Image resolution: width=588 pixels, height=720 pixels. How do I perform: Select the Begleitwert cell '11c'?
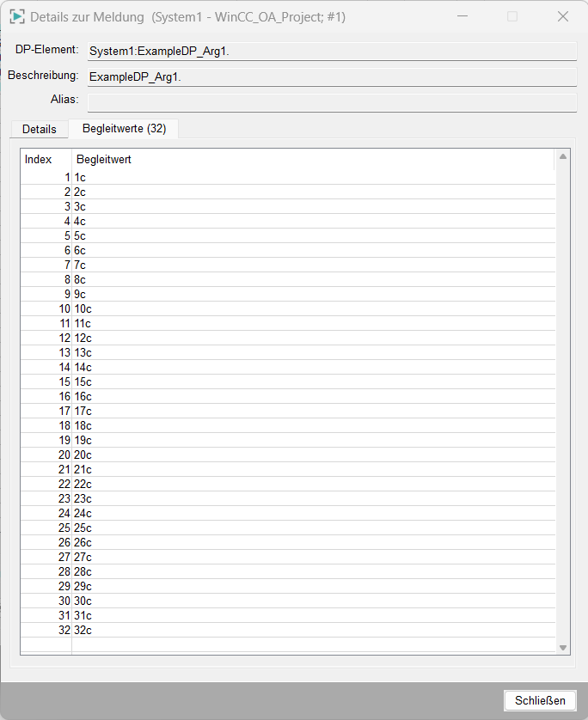(313, 323)
